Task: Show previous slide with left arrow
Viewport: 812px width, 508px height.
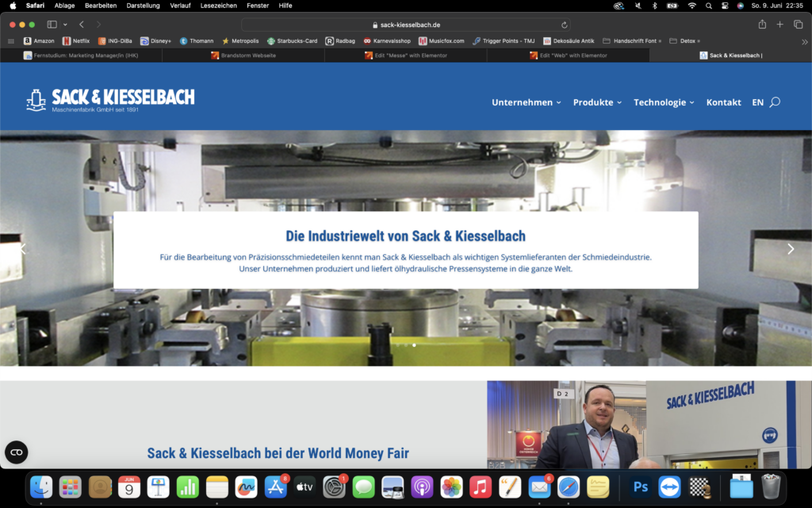Action: coord(23,248)
